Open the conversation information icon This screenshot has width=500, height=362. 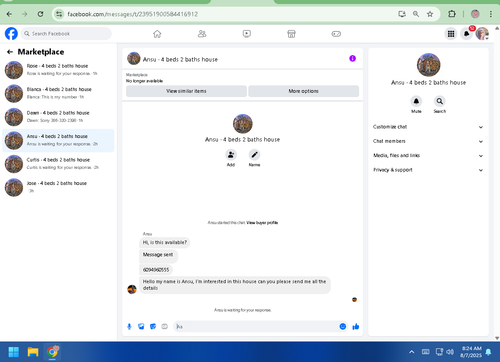click(352, 59)
